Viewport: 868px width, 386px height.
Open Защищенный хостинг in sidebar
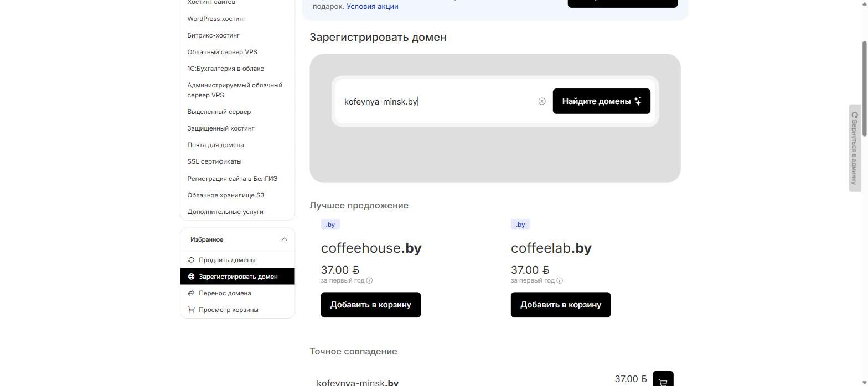[221, 128]
